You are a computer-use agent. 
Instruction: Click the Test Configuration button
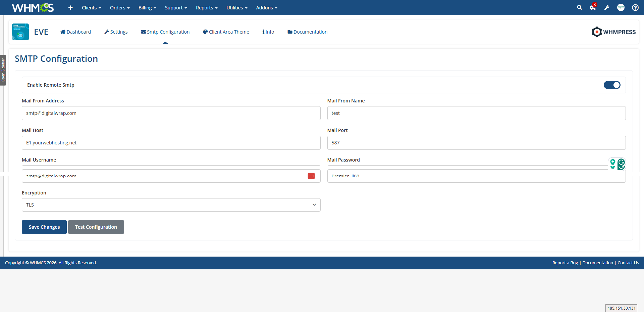pyautogui.click(x=96, y=227)
